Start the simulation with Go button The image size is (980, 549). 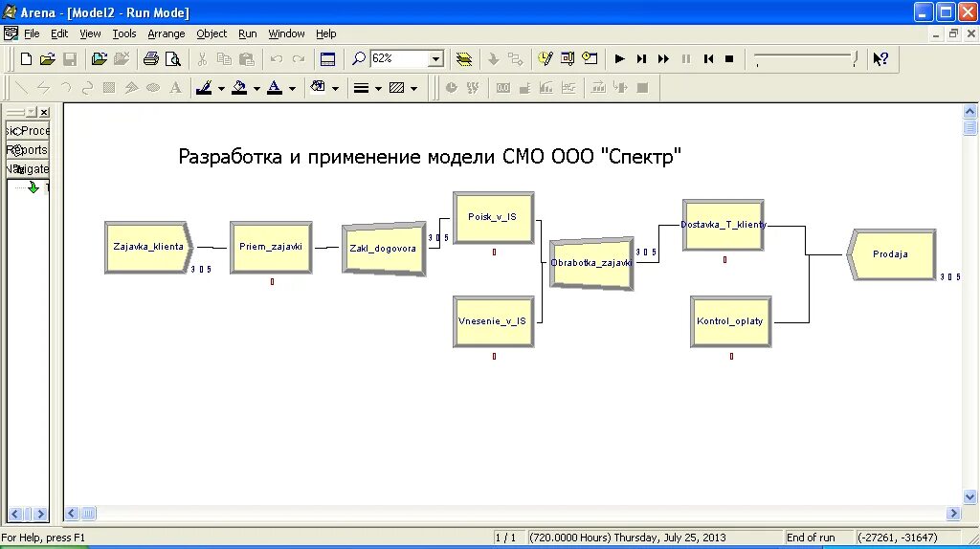pyautogui.click(x=619, y=58)
